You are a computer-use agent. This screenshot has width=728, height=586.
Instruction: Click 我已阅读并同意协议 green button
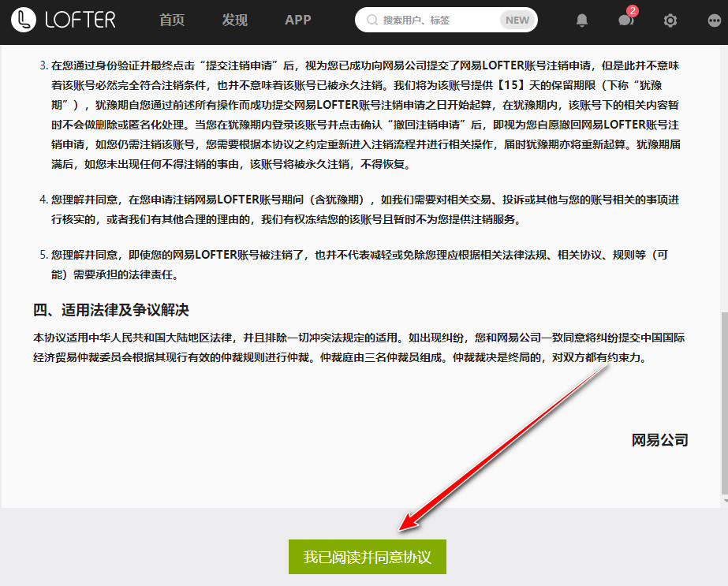368,557
